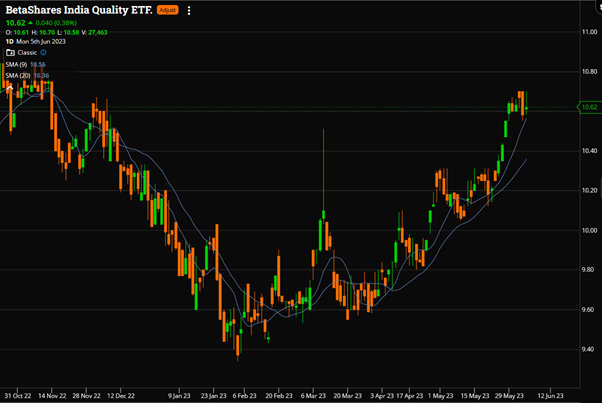602x403 pixels.
Task: Click the Classic template name
Action: pyautogui.click(x=27, y=53)
